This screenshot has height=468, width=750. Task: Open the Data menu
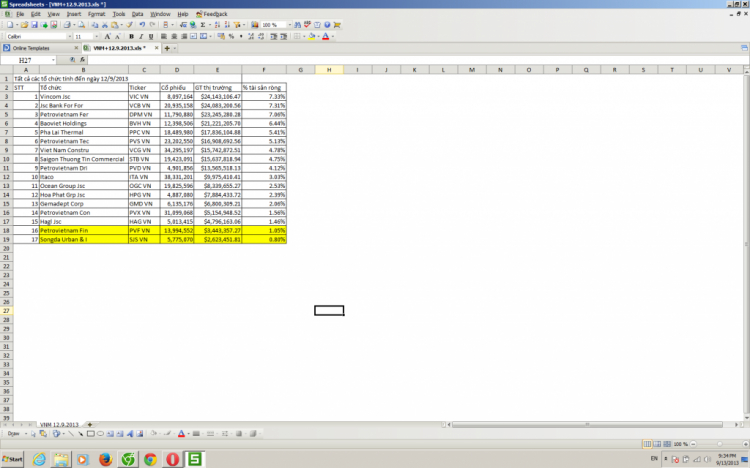(137, 14)
